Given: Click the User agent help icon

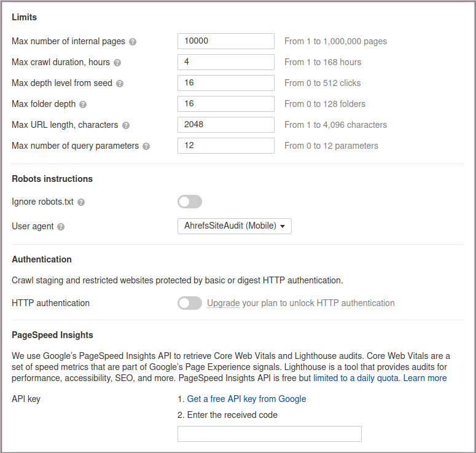Looking at the screenshot, I should click(61, 227).
